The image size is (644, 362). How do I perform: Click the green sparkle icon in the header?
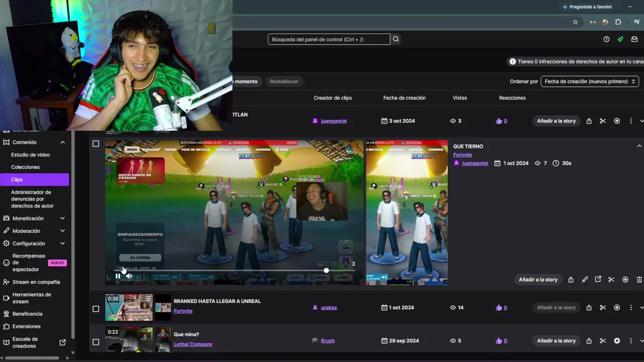pos(620,39)
